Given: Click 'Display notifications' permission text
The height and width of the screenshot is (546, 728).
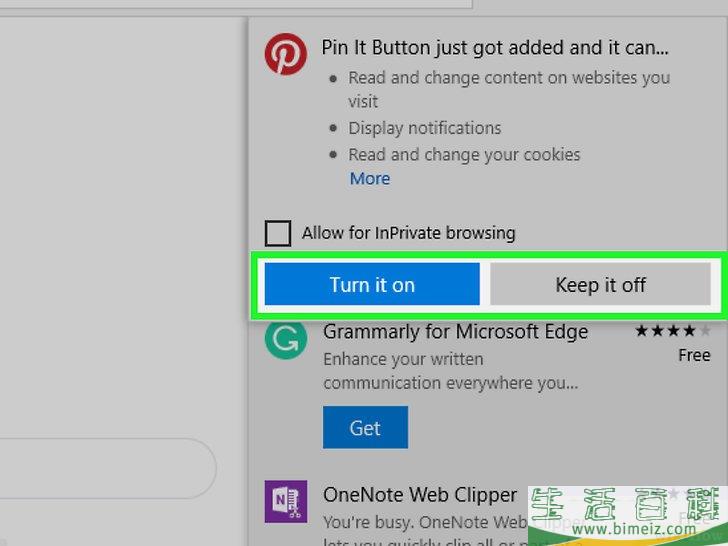Looking at the screenshot, I should (425, 128).
